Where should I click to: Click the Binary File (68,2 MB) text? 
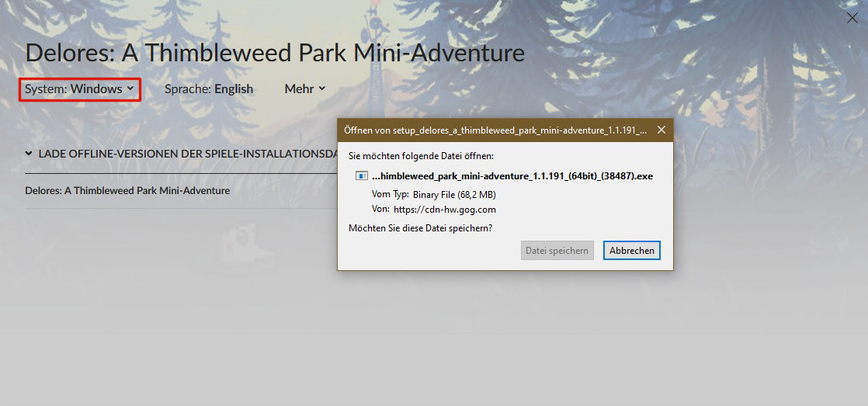(x=454, y=195)
